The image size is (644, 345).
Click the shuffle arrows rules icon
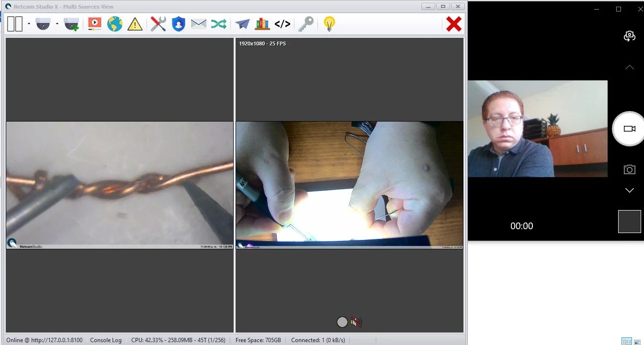point(218,23)
